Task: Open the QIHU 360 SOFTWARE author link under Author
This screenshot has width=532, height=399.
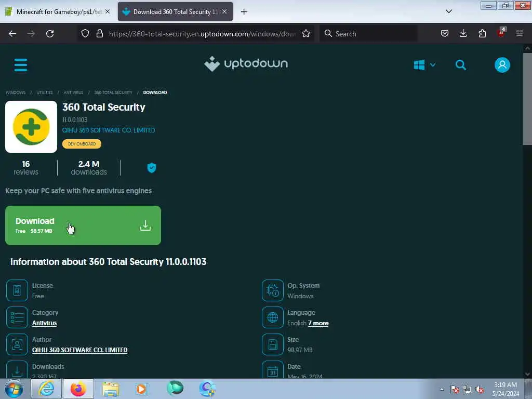Action: coord(79,350)
